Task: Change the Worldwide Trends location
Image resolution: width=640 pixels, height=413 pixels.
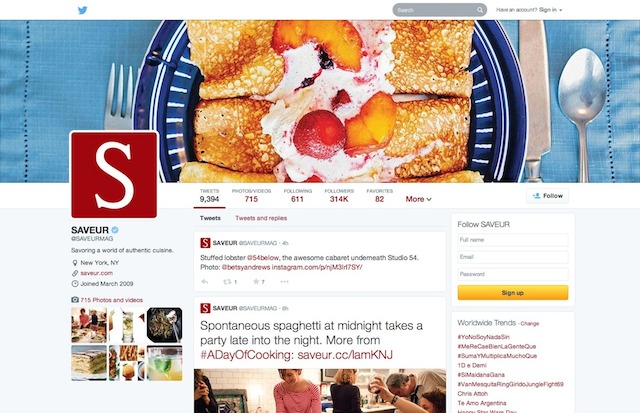Action: pyautogui.click(x=530, y=324)
